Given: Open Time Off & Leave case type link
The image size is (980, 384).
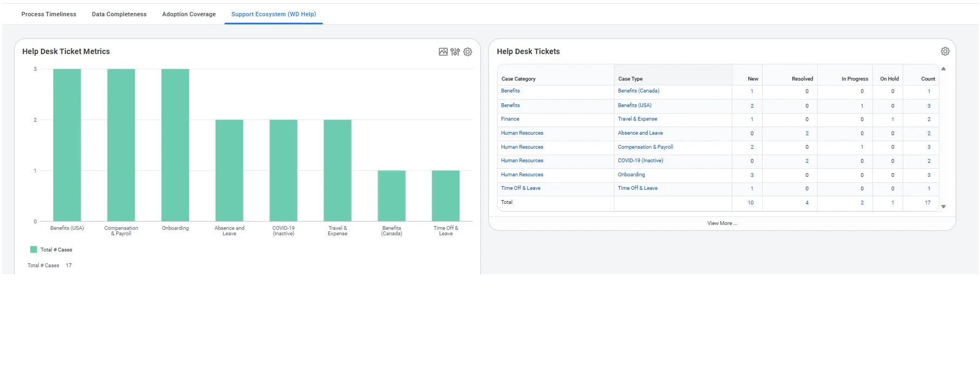Looking at the screenshot, I should [638, 188].
